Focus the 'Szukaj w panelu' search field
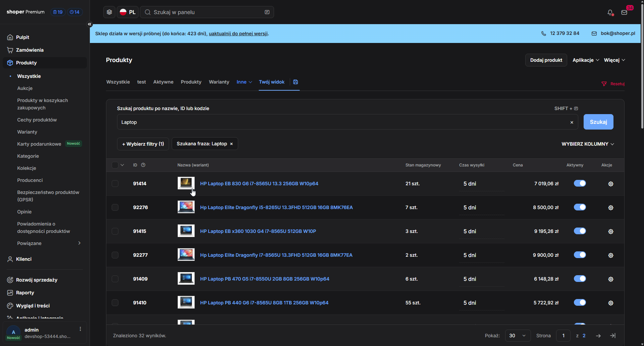The width and height of the screenshot is (644, 346). (x=207, y=12)
